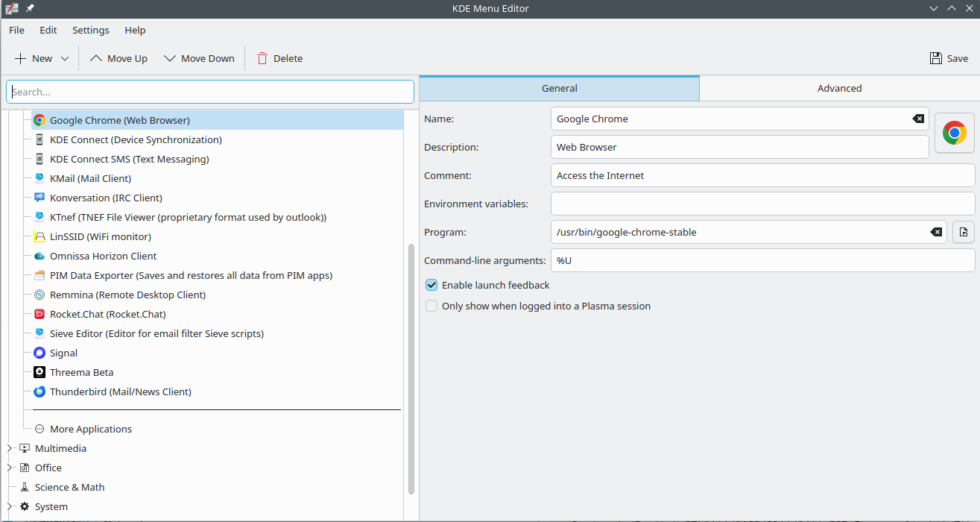Clear the Program path with its clear icon
Screen dimensions: 980x522
[936, 232]
